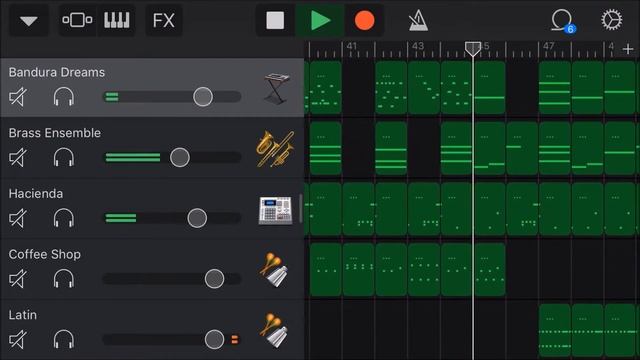Adjust the Bandura Dreams volume slider knob
Viewport: 640px width, 360px height.
pyautogui.click(x=203, y=97)
